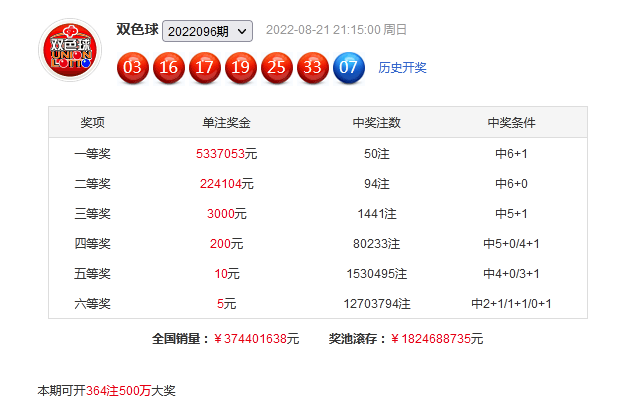This screenshot has height=416, width=628.
Task: Click the 3000元 prize amount
Action: [x=226, y=214]
